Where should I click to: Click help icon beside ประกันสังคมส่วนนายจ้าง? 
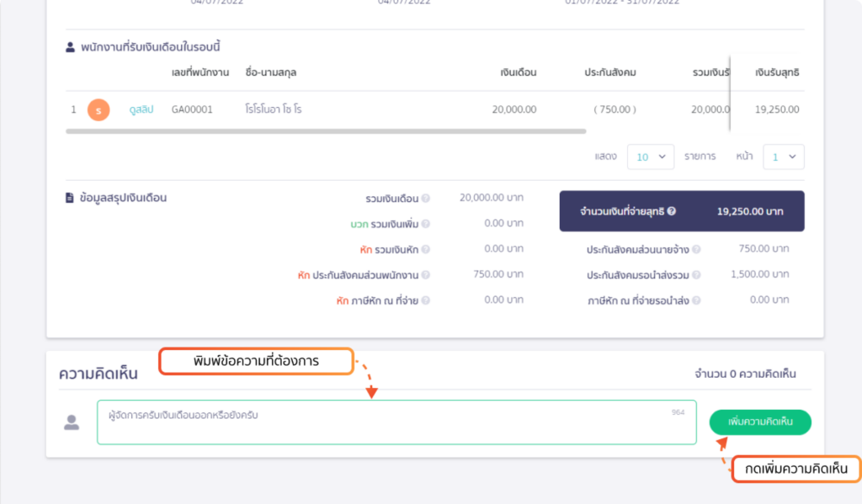(x=696, y=250)
